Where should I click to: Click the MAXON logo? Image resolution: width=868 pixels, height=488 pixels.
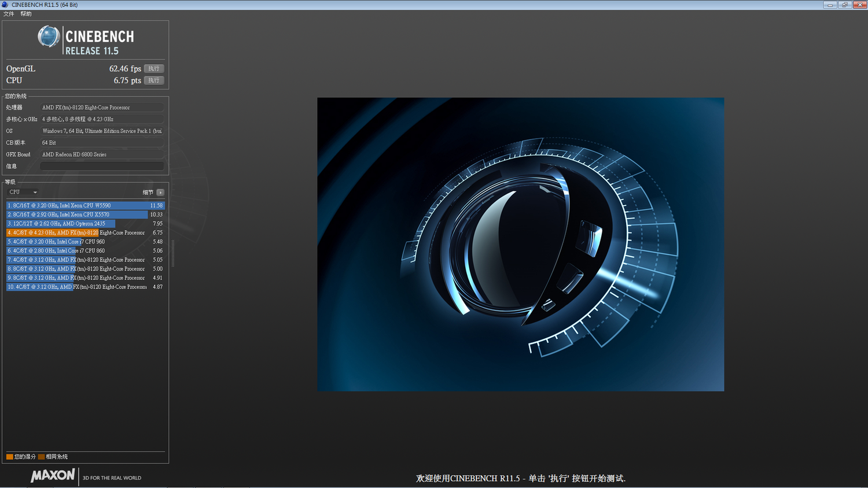click(53, 476)
